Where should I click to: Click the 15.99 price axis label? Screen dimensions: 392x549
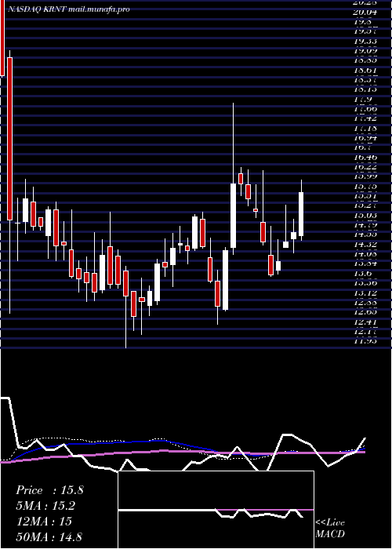pos(365,176)
